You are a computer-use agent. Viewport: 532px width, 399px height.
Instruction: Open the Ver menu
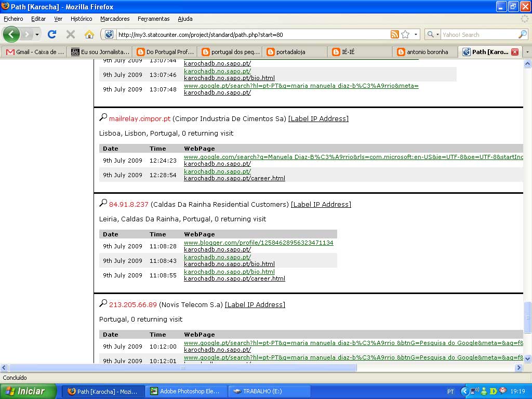[x=58, y=19]
